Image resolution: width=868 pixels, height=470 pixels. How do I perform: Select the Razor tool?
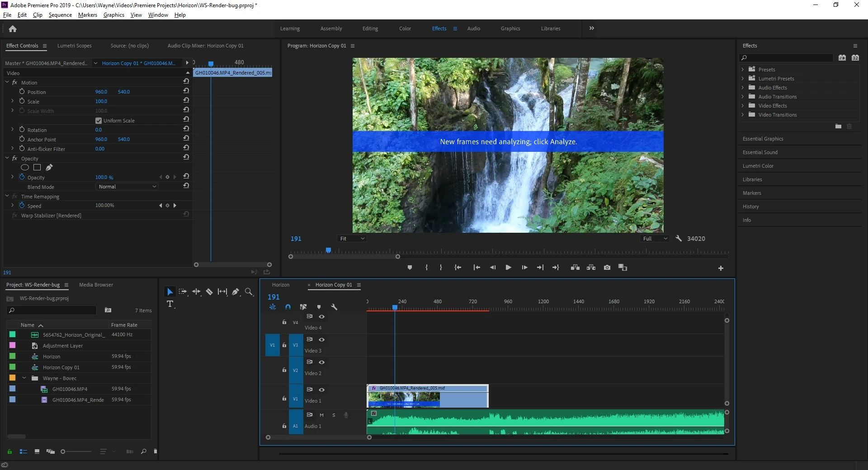point(209,292)
